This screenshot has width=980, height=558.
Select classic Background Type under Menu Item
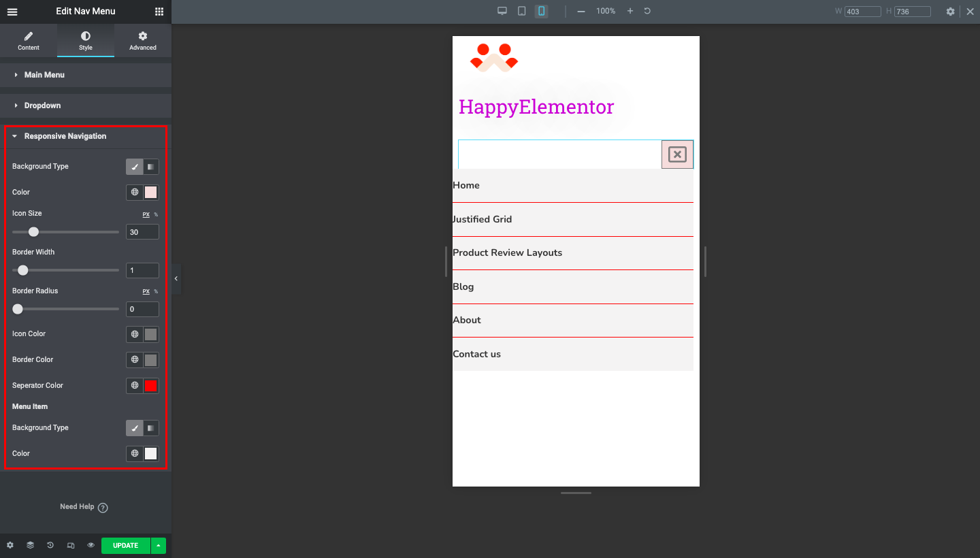coord(134,427)
